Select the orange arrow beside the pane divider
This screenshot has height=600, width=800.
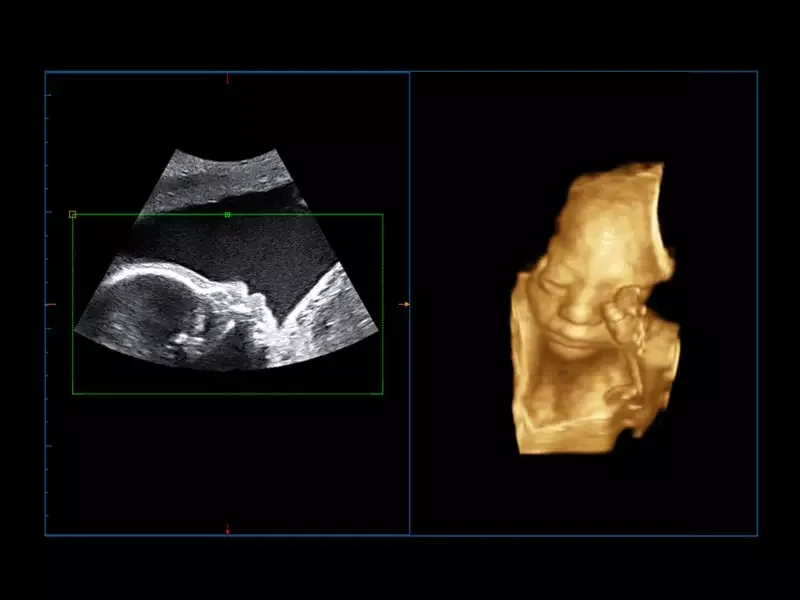[x=404, y=304]
